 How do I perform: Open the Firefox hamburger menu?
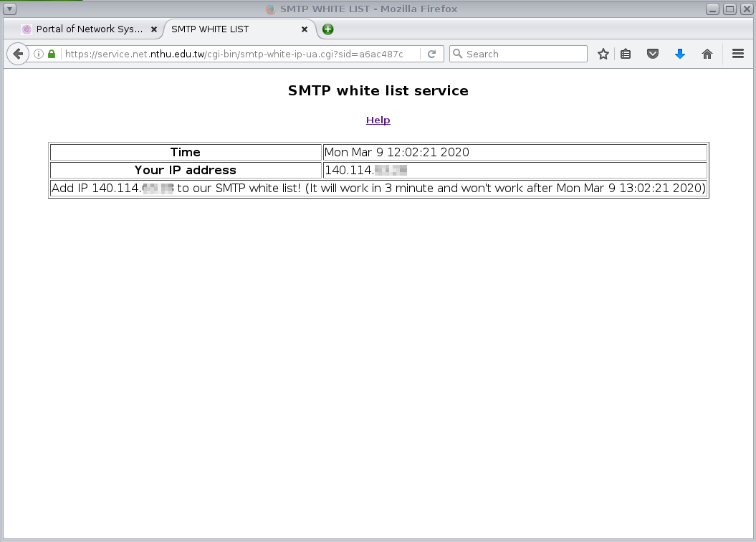pos(738,54)
